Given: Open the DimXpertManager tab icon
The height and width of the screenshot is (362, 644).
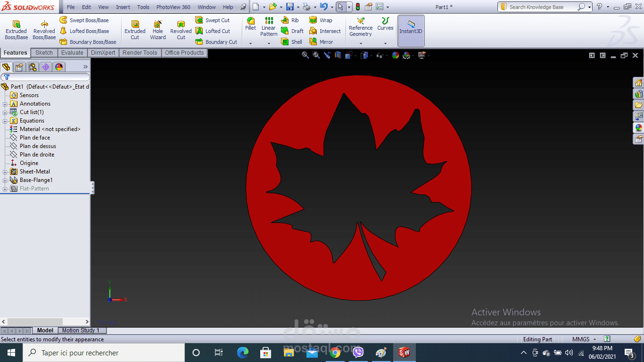Looking at the screenshot, I should (x=46, y=67).
